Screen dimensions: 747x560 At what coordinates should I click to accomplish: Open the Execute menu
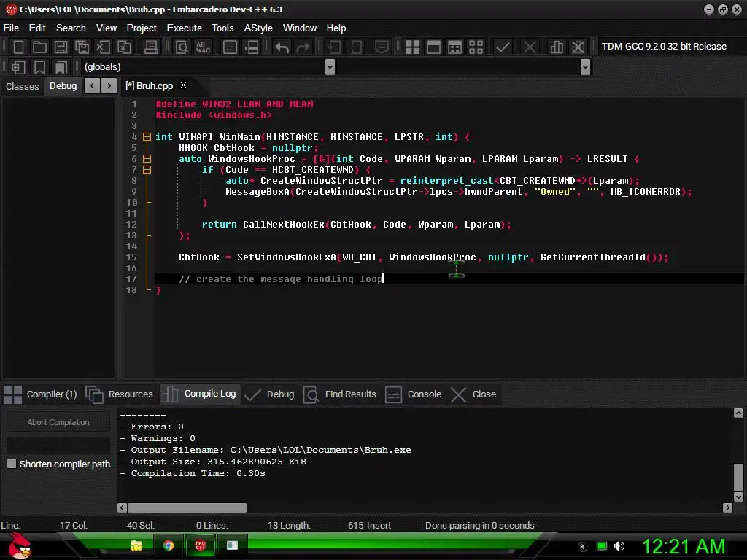click(x=184, y=28)
